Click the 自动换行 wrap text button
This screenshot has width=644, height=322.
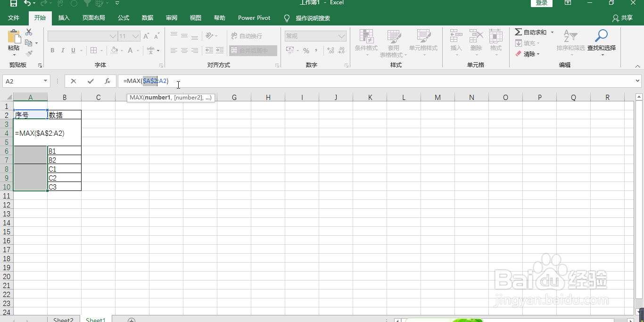coord(247,36)
